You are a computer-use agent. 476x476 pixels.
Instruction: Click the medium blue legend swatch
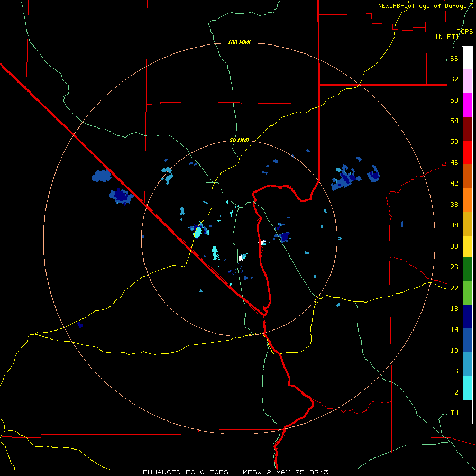click(467, 340)
